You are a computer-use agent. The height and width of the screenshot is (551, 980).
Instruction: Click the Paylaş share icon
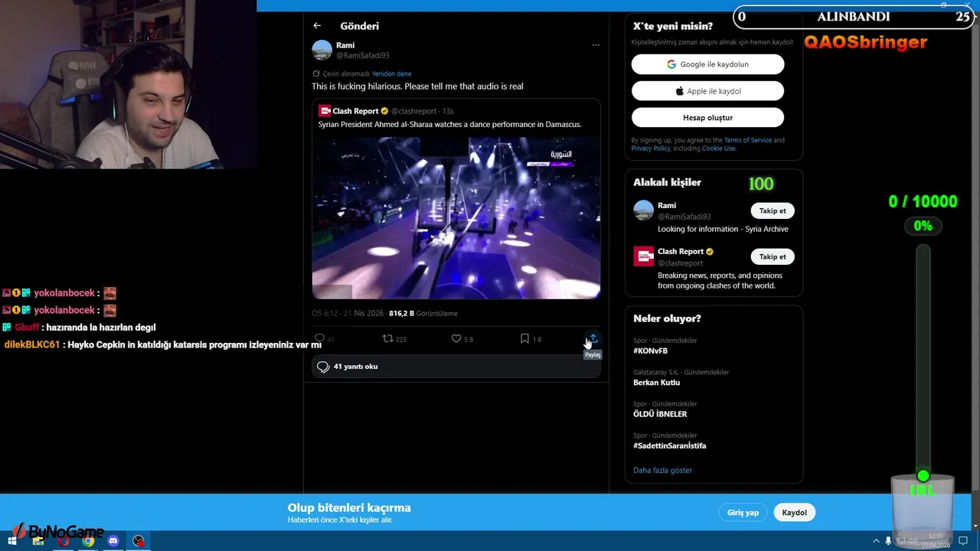point(593,338)
